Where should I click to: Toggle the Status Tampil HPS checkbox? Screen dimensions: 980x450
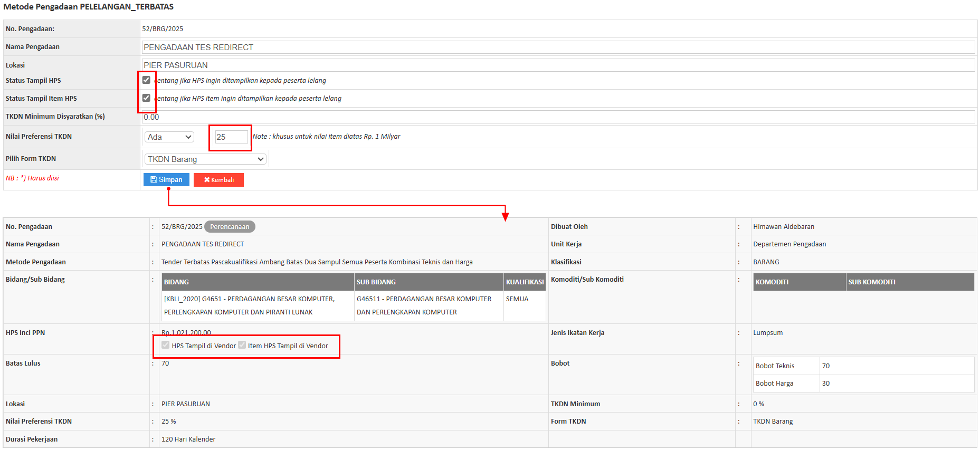click(146, 80)
